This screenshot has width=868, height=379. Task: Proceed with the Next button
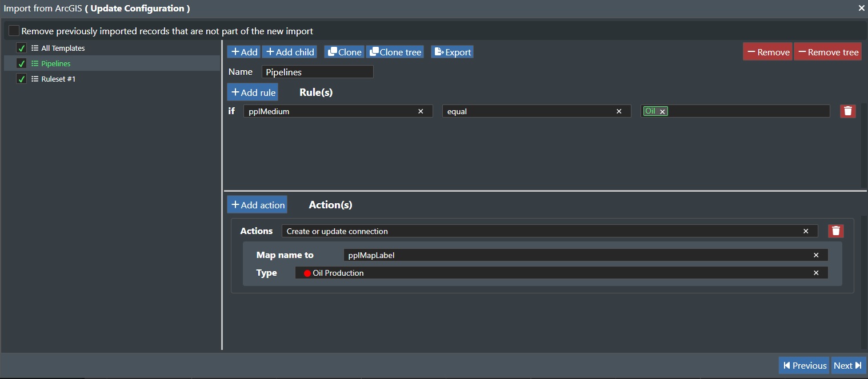849,366
